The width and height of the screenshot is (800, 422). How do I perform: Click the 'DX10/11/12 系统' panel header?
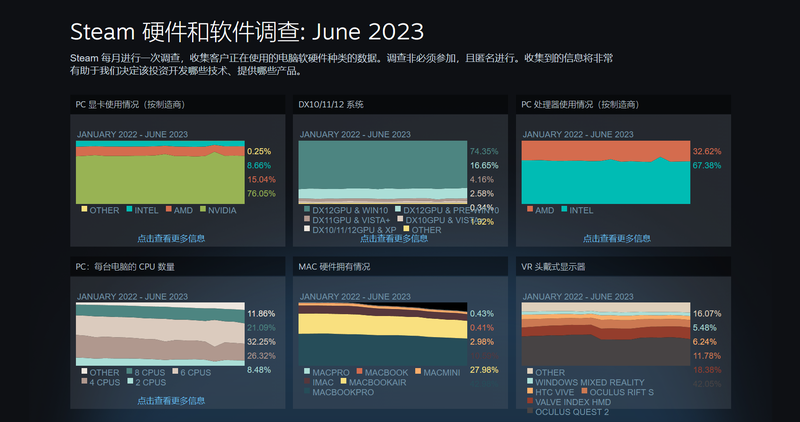coord(401,105)
